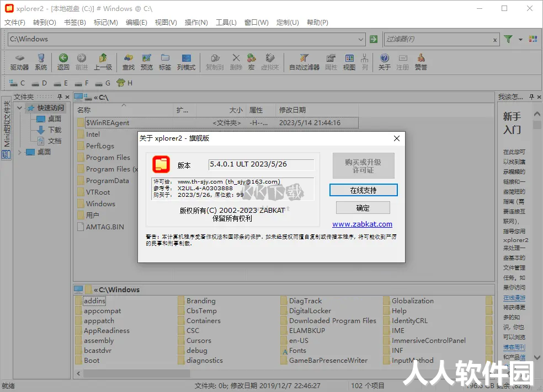Click the 列 columns toolbar icon
Viewport: 543px width, 392px height.
click(x=365, y=62)
